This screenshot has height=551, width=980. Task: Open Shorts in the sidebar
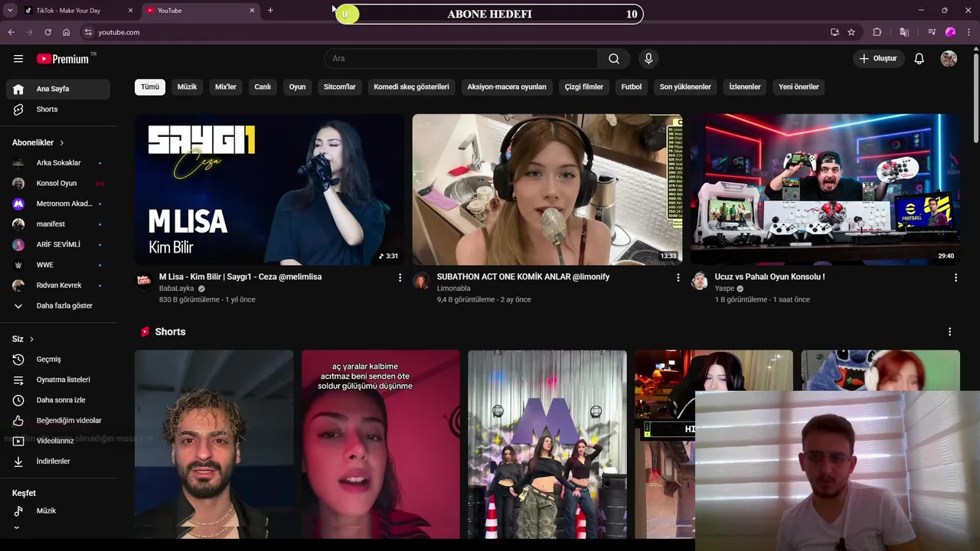click(x=58, y=109)
